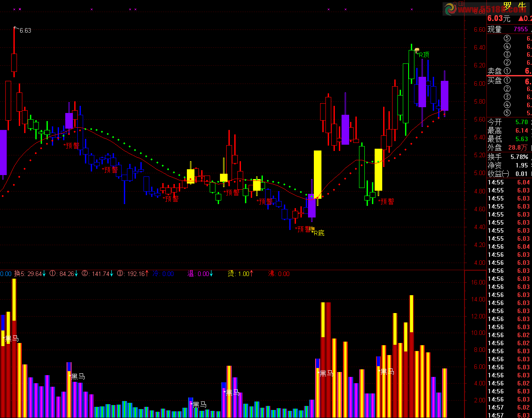
Task: Click the rightmost 黑马 label in volume panel
Action: coord(386,372)
